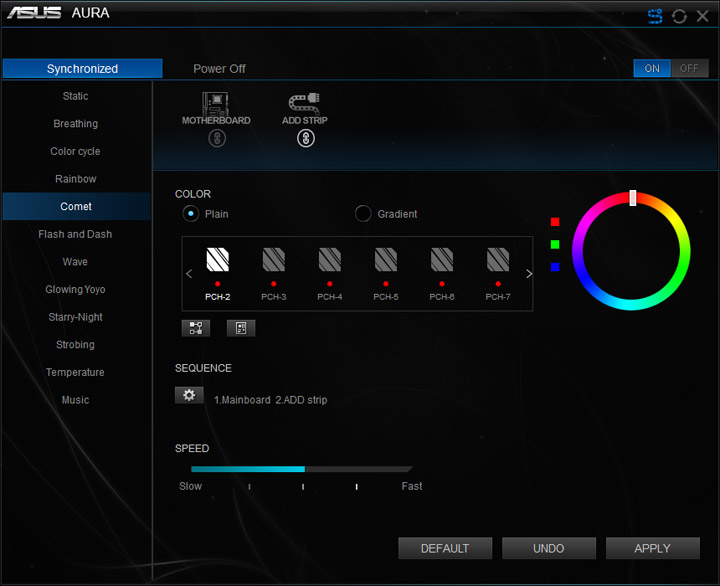This screenshot has width=720, height=586.
Task: Select the Music effect
Action: point(76,400)
